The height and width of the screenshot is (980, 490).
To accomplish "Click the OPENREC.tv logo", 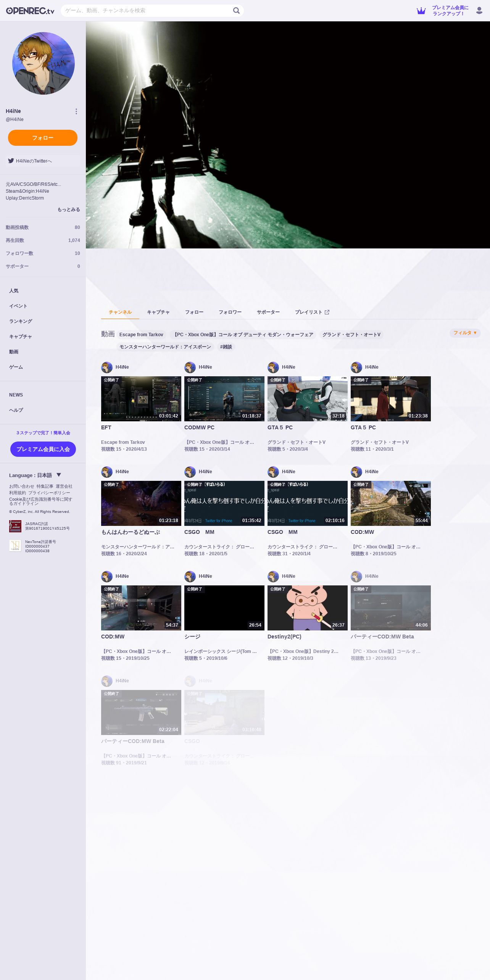I will (x=30, y=11).
